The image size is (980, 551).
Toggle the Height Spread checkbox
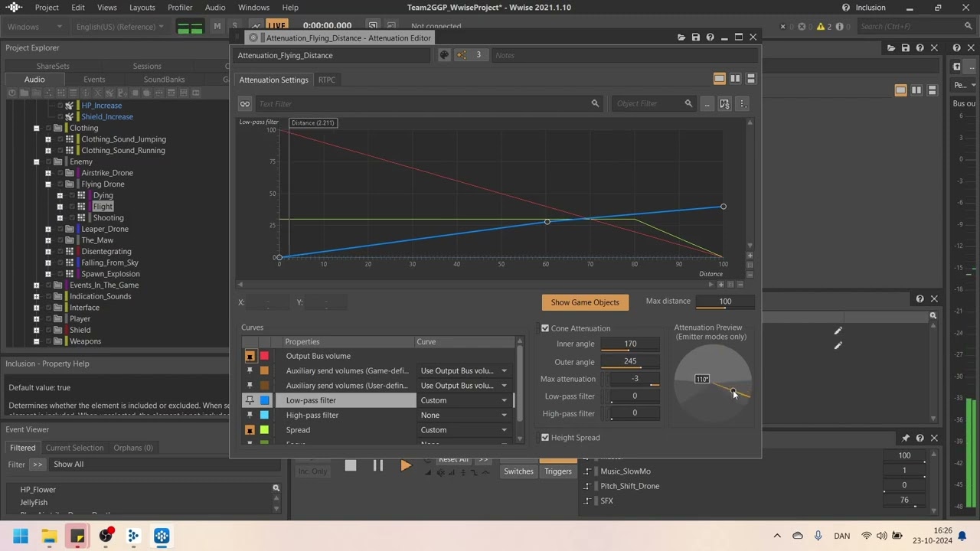pyautogui.click(x=545, y=438)
